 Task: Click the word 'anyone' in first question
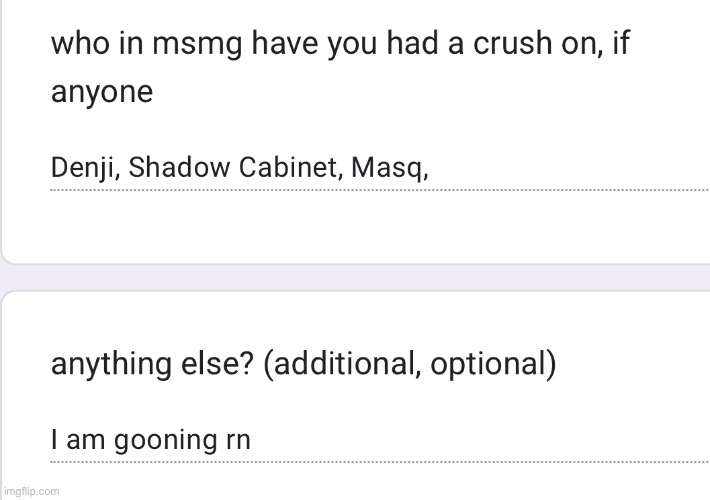(102, 93)
